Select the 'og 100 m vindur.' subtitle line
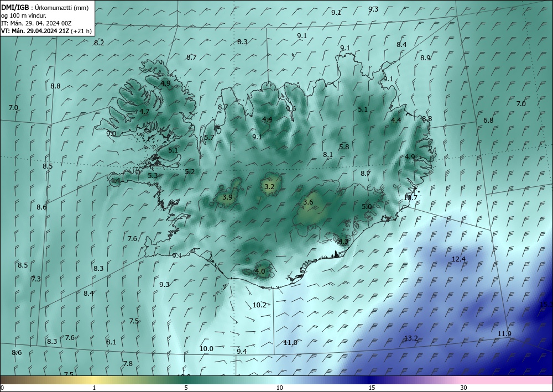 tap(24, 15)
